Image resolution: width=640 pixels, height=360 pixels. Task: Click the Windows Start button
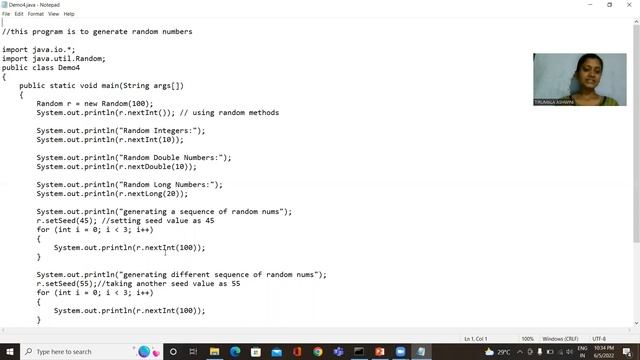pyautogui.click(x=10, y=351)
